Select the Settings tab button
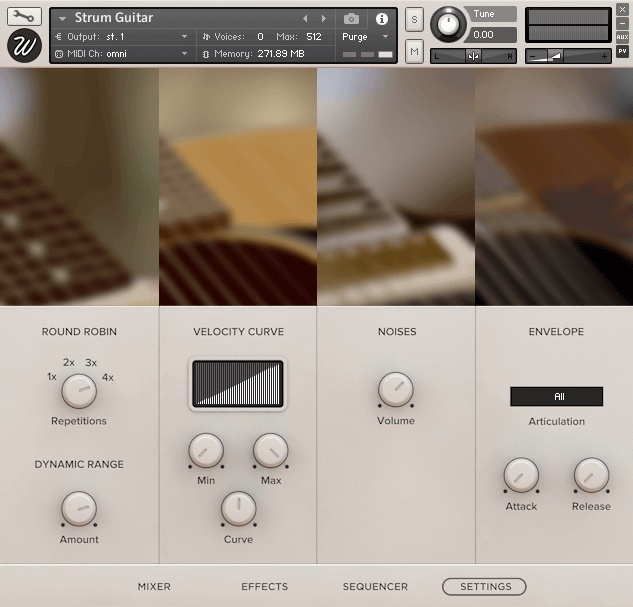The width and height of the screenshot is (633, 607). pos(484,587)
